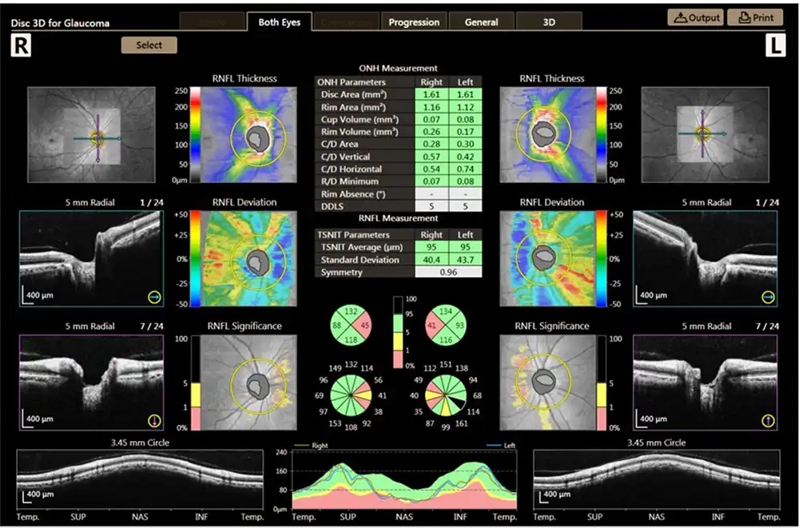Click the Output button
This screenshot has height=532, width=799.
[x=694, y=18]
